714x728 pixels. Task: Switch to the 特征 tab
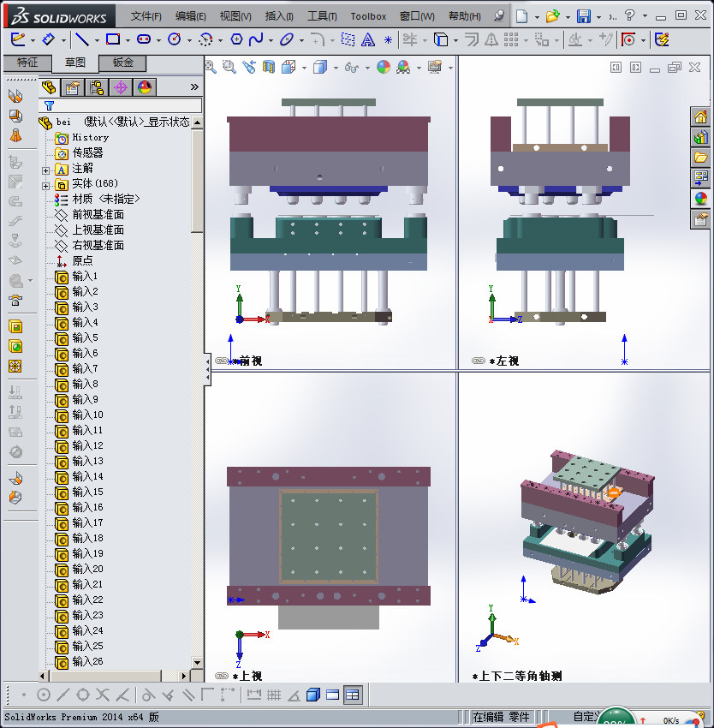tap(27, 63)
